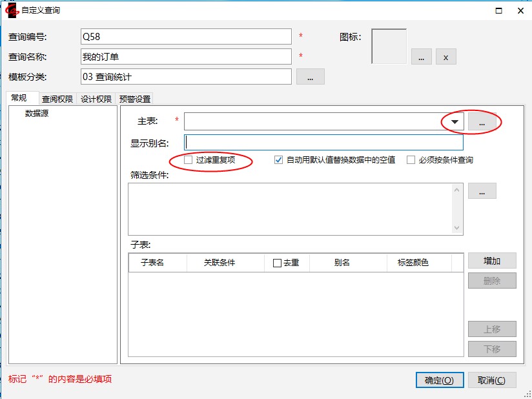The image size is (532, 399).
Task: Open the 设计权限 tab
Action: [x=96, y=99]
